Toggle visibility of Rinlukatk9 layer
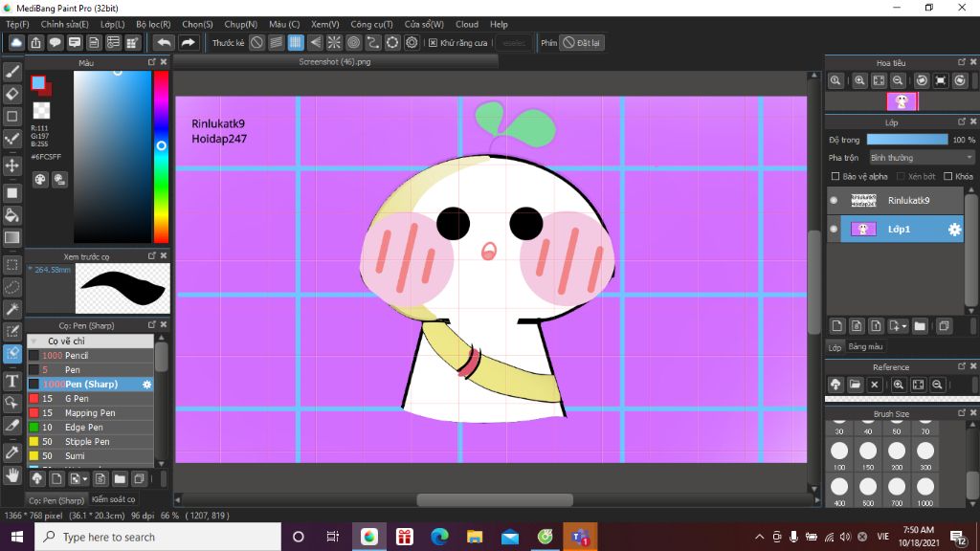The height and width of the screenshot is (551, 980). 834,201
